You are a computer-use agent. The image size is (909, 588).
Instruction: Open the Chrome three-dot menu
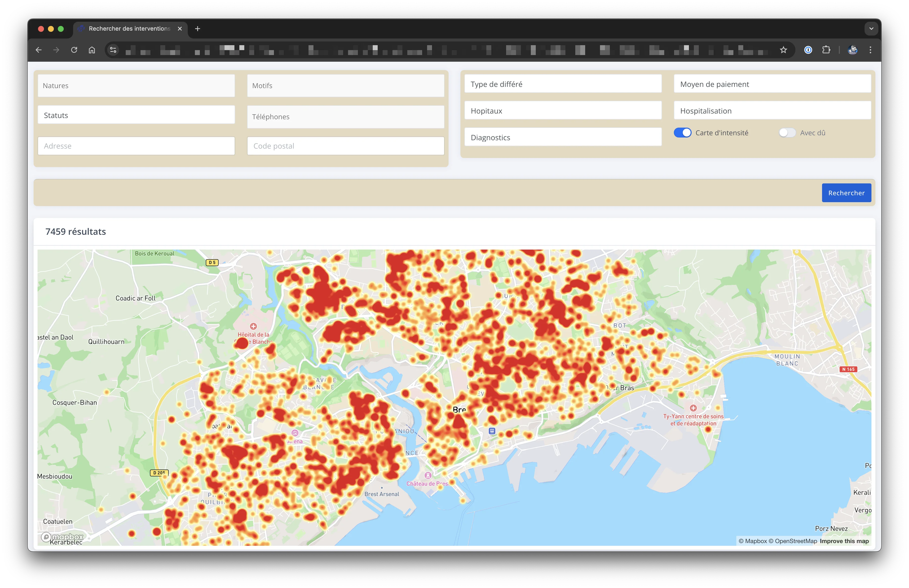[x=870, y=50]
